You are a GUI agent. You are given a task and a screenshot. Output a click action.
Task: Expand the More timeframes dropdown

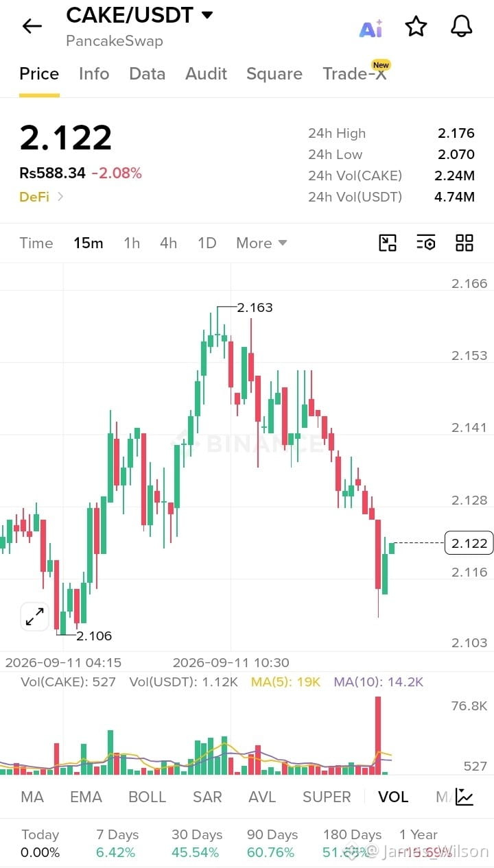[x=261, y=243]
